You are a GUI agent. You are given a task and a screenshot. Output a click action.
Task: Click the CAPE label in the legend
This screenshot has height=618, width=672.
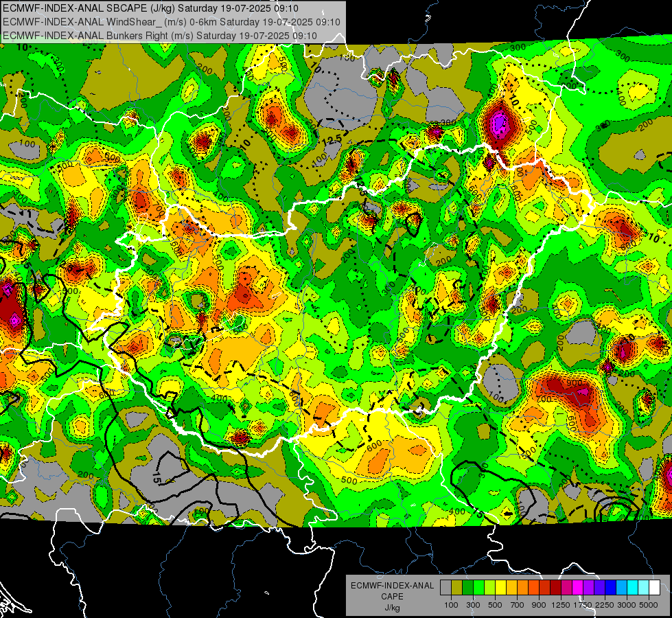(392, 597)
